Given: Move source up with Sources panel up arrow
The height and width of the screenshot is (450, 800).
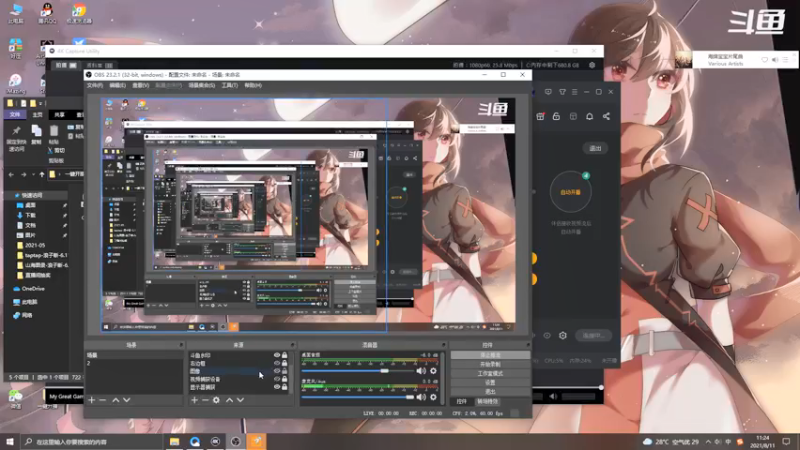Looking at the screenshot, I should [x=230, y=400].
